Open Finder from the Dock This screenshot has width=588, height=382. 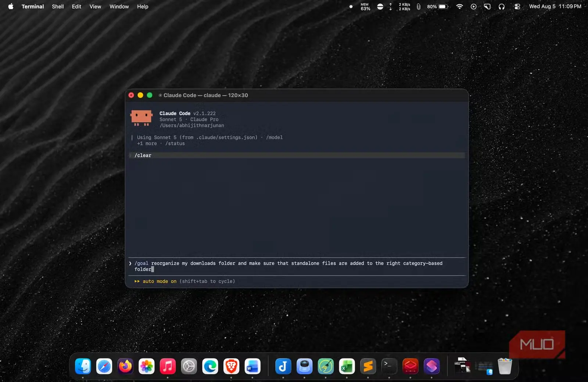pyautogui.click(x=83, y=366)
